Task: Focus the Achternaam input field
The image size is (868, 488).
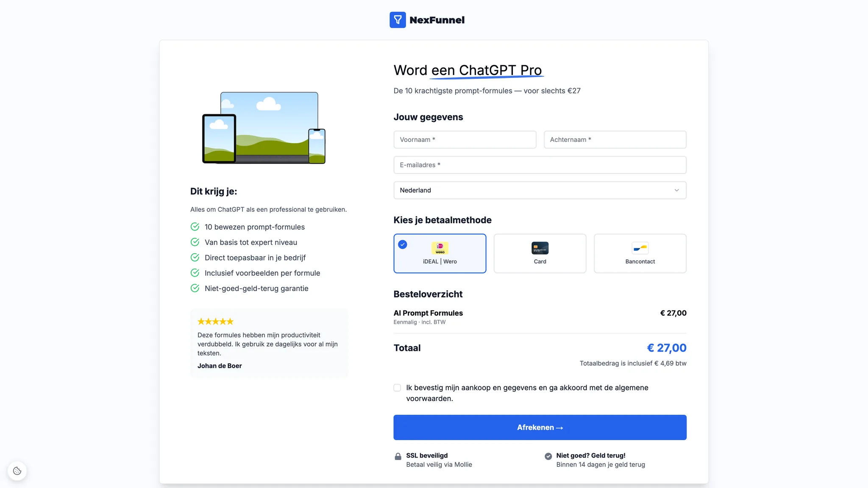Action: (x=615, y=139)
